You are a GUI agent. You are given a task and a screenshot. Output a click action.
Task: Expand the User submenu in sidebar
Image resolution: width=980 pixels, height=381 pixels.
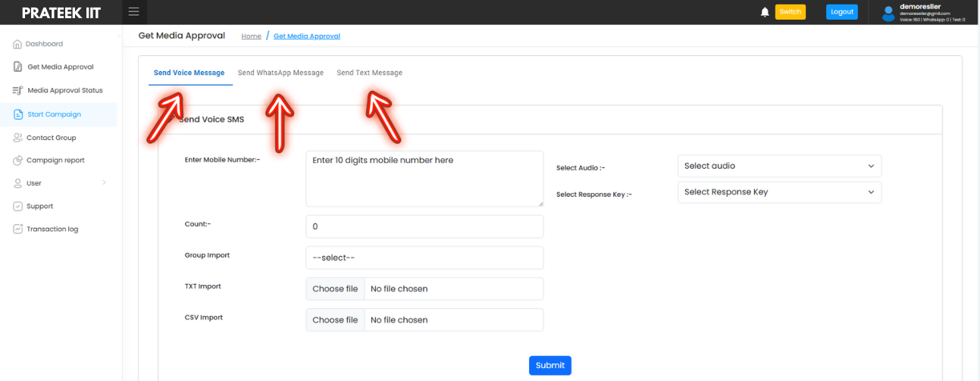pos(104,183)
